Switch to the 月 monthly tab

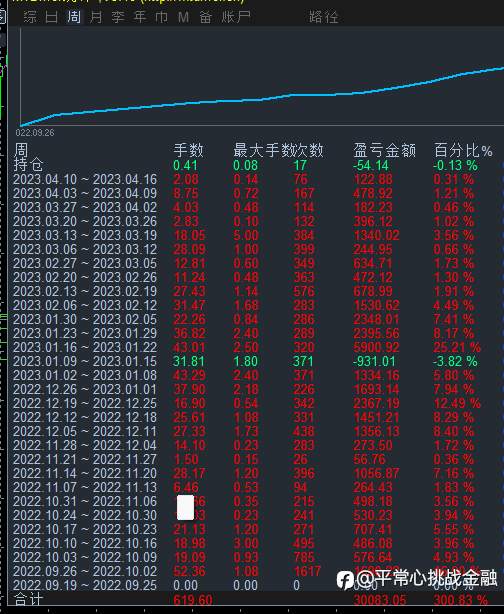(x=96, y=17)
